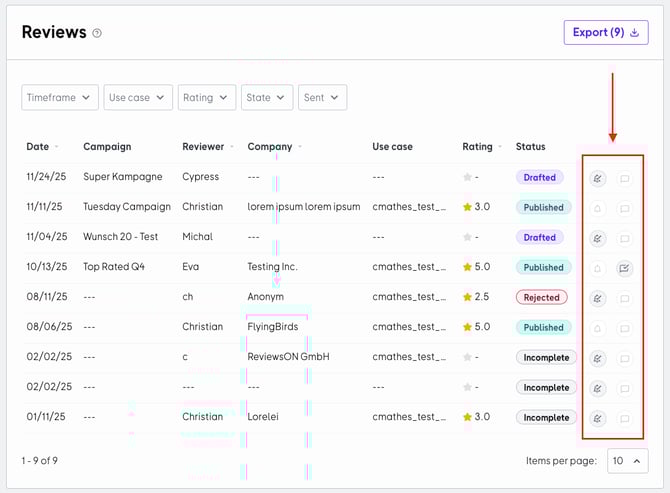670x493 pixels.
Task: Click the help icon next to the Reviews title
Action: click(97, 34)
